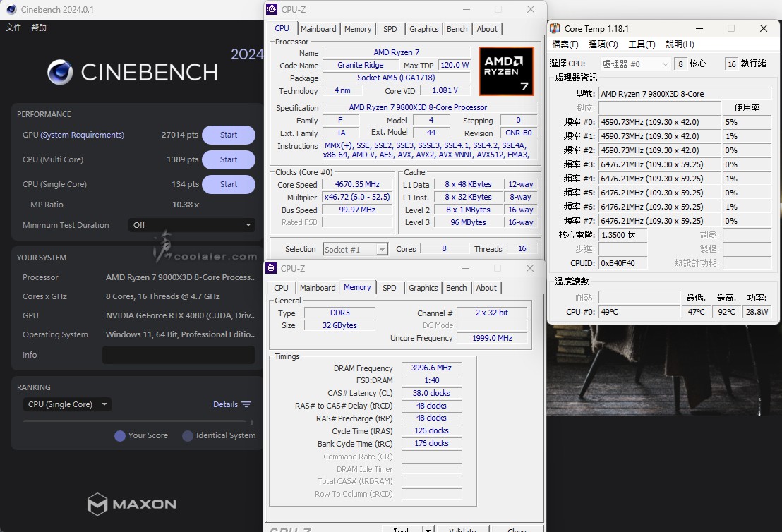
Task: Click the CAS# Latency value "38.0 clocks"
Action: coord(431,393)
